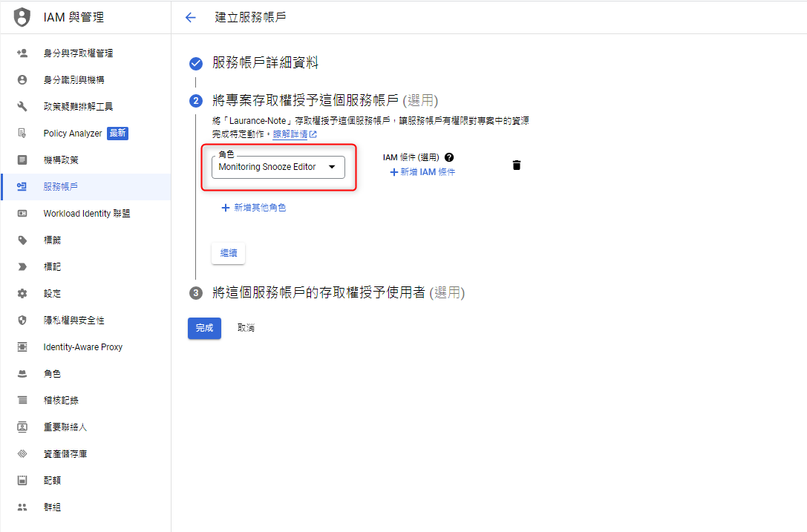Click the 建立服務帳戶 page title

tap(251, 18)
